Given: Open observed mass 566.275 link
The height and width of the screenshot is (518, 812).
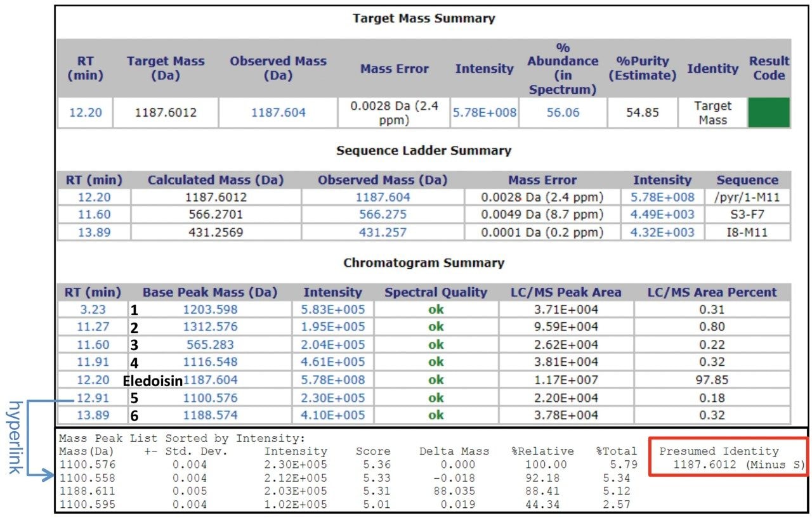Looking at the screenshot, I should point(383,214).
